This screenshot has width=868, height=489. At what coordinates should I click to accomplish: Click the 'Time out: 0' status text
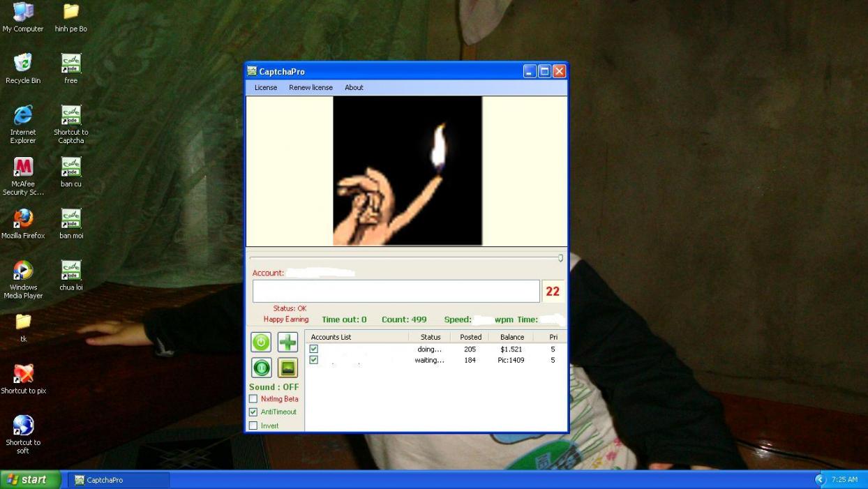point(344,319)
